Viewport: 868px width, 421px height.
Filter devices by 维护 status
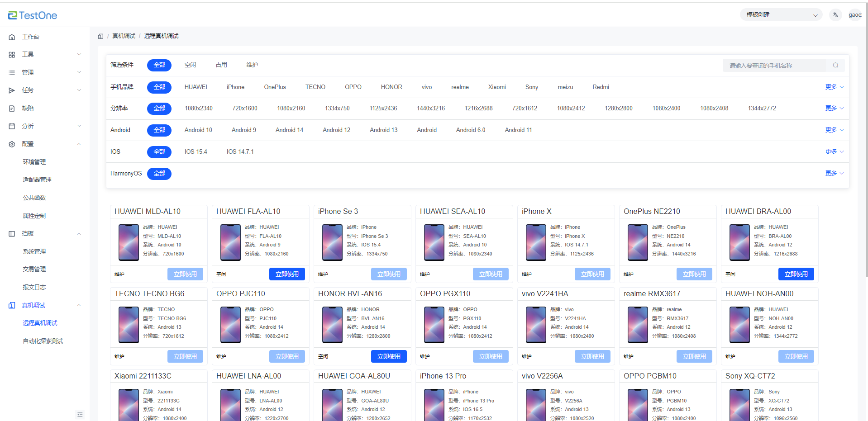point(252,65)
